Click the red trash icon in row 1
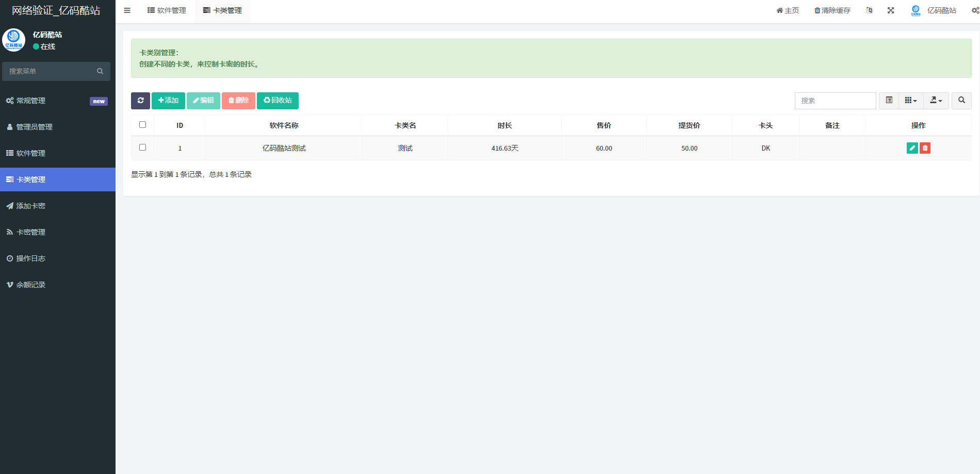The height and width of the screenshot is (474, 980). [925, 148]
